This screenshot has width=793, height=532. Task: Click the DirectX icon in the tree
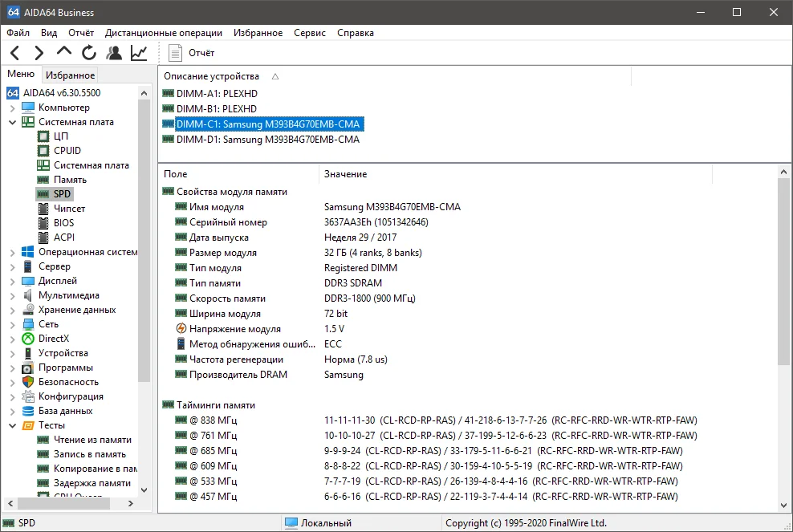pos(28,339)
